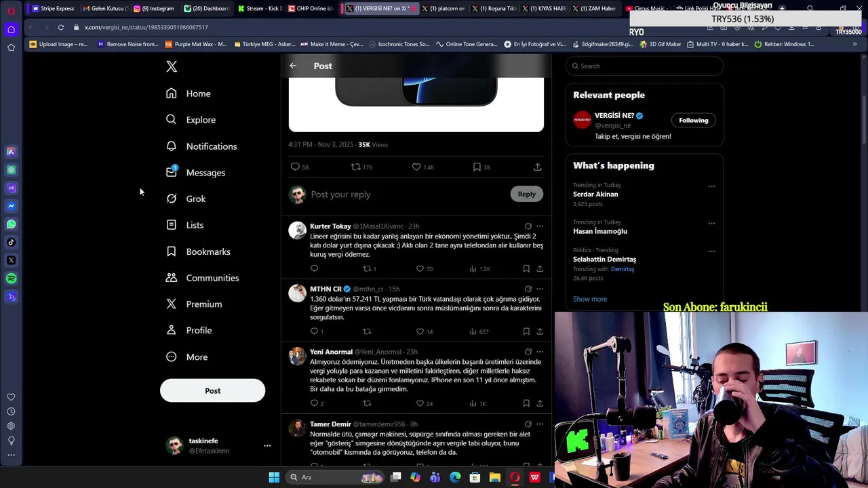Share Yeni Anormal's reply

tap(540, 403)
